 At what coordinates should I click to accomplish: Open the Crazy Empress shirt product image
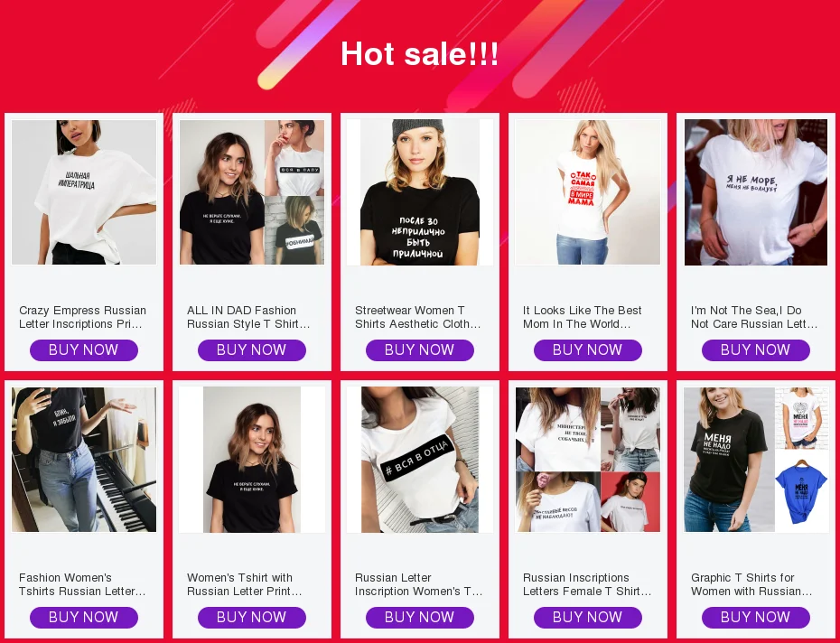coord(84,192)
